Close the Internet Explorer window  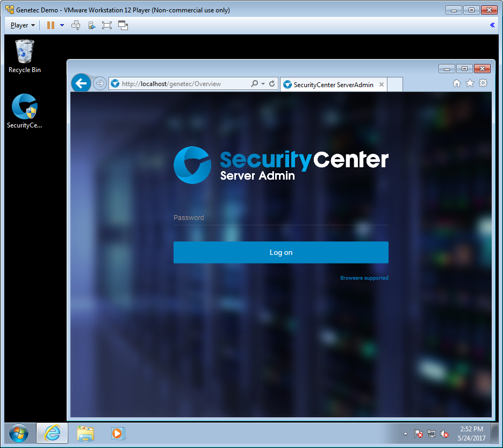(x=482, y=68)
